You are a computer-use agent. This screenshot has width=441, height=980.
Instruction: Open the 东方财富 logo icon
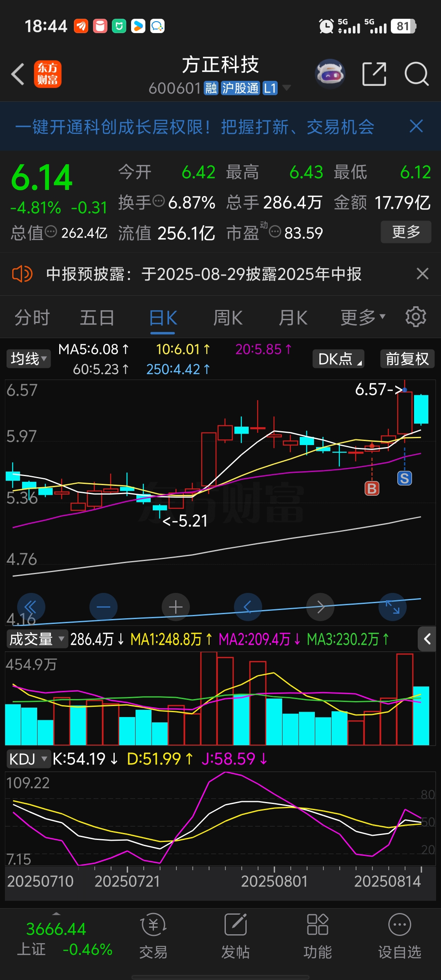(48, 74)
